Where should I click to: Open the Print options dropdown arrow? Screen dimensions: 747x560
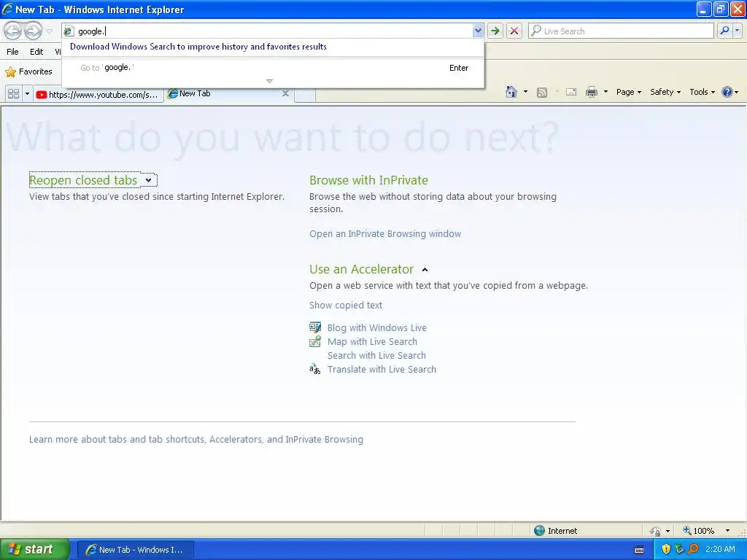click(x=605, y=92)
